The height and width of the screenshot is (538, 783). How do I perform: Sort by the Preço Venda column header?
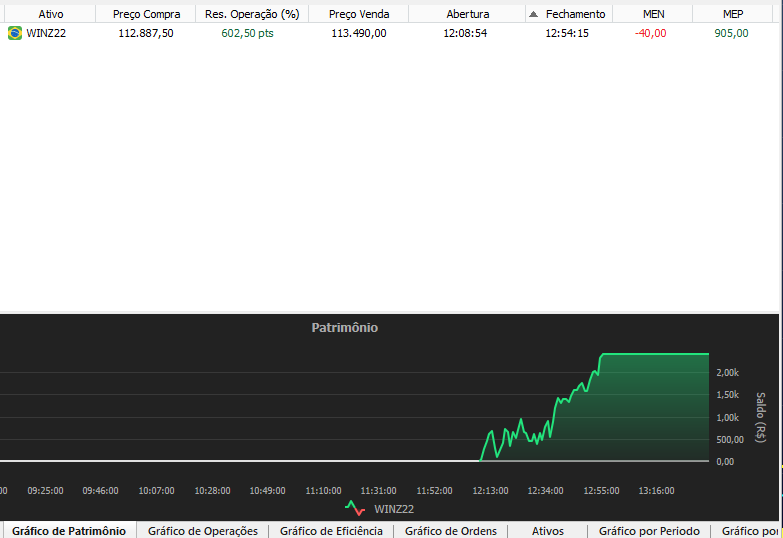coord(359,14)
